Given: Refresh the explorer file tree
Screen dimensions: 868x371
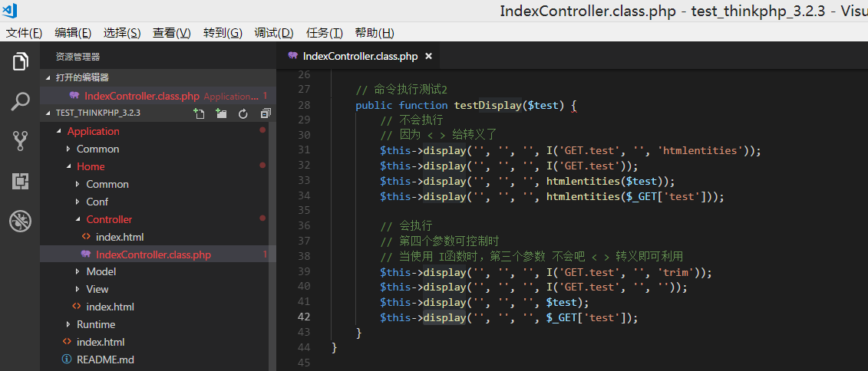Looking at the screenshot, I should pyautogui.click(x=243, y=113).
